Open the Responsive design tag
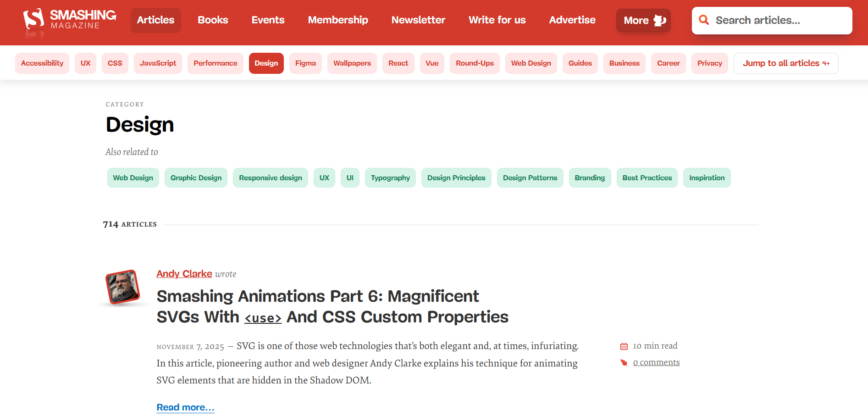The width and height of the screenshot is (868, 416). (x=270, y=178)
